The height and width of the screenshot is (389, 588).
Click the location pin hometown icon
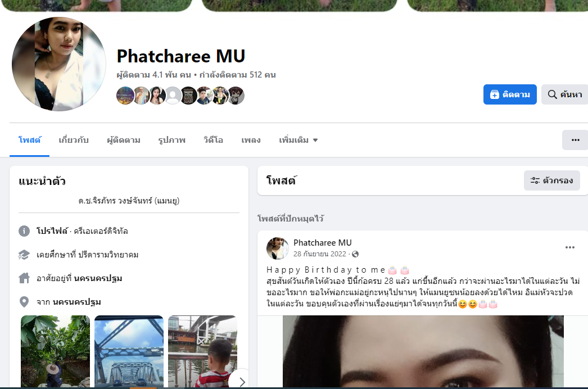[24, 302]
